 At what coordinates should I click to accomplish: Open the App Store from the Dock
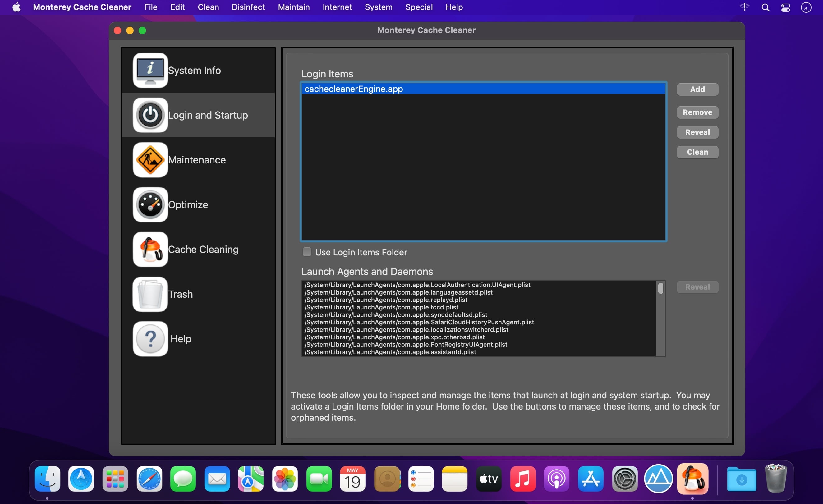pyautogui.click(x=591, y=479)
